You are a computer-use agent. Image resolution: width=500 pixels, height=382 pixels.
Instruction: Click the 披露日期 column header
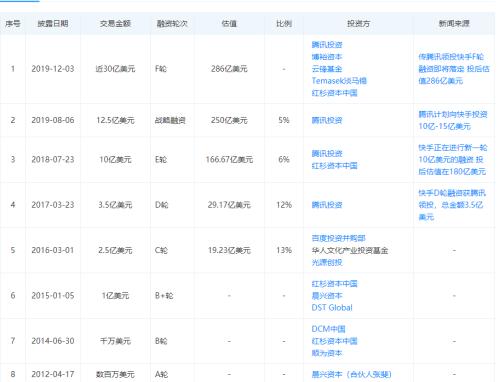tap(53, 23)
